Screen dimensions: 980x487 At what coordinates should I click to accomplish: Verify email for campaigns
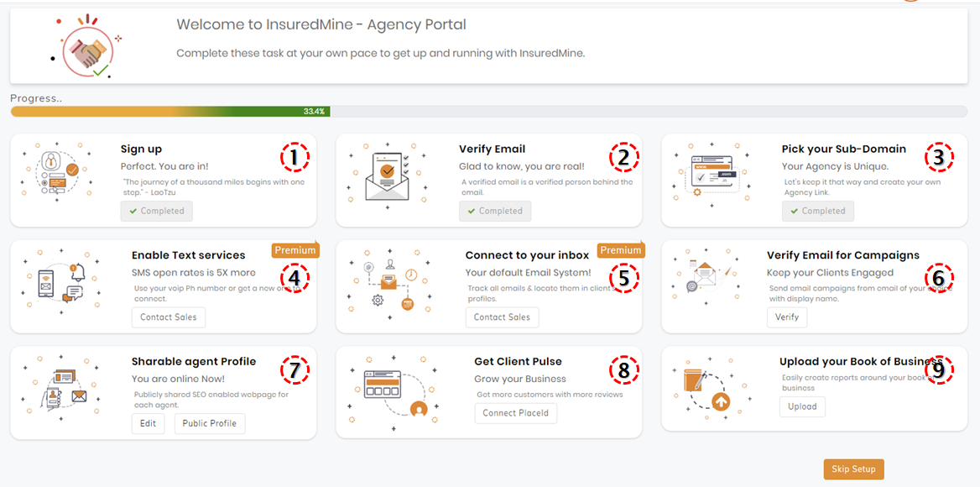pos(787,317)
